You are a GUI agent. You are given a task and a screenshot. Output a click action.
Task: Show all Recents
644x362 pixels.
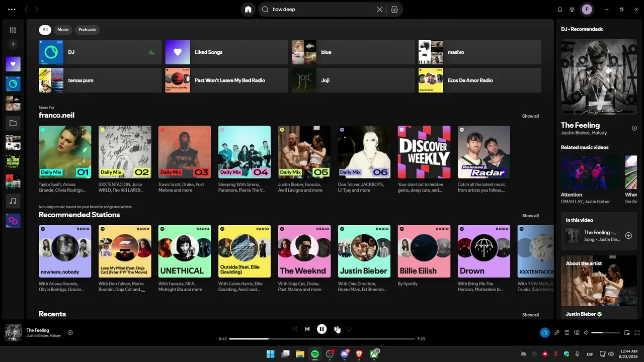pos(530,315)
